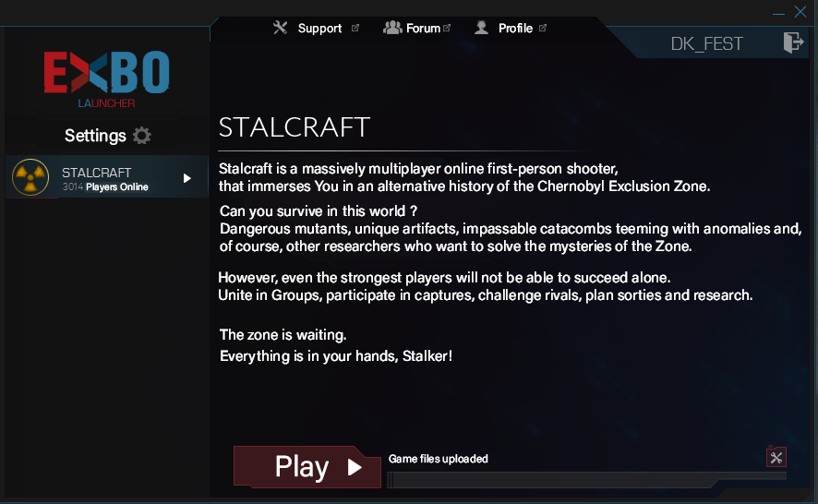Open the game repair tools icon
Image resolution: width=818 pixels, height=504 pixels.
776,458
